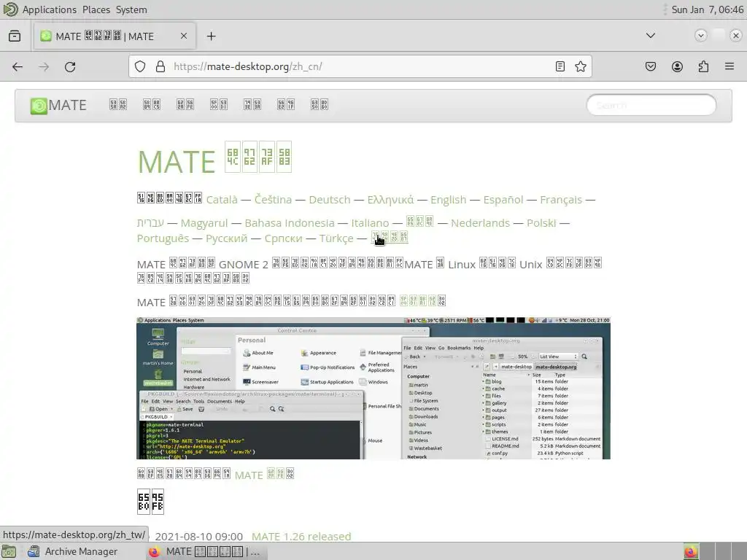This screenshot has width=747, height=560.
Task: Expand the list all tabs chevron
Action: tap(650, 36)
